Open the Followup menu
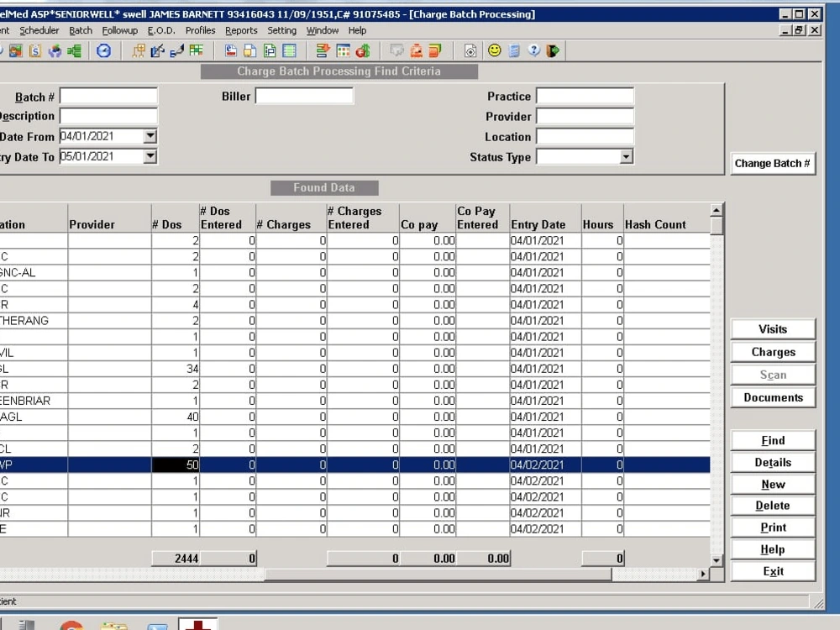Image resolution: width=840 pixels, height=630 pixels. click(120, 30)
